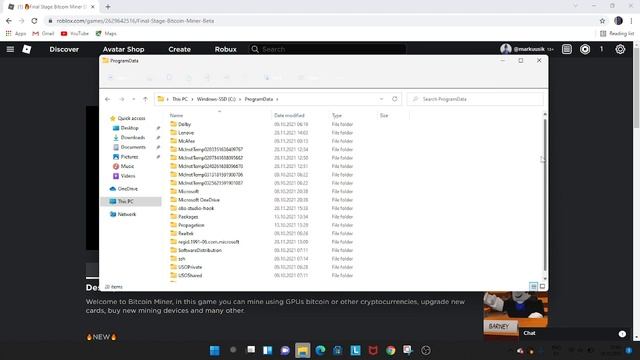Expand the chevron after This PC in path
Image resolution: width=640 pixels, height=360 pixels.
[192, 99]
